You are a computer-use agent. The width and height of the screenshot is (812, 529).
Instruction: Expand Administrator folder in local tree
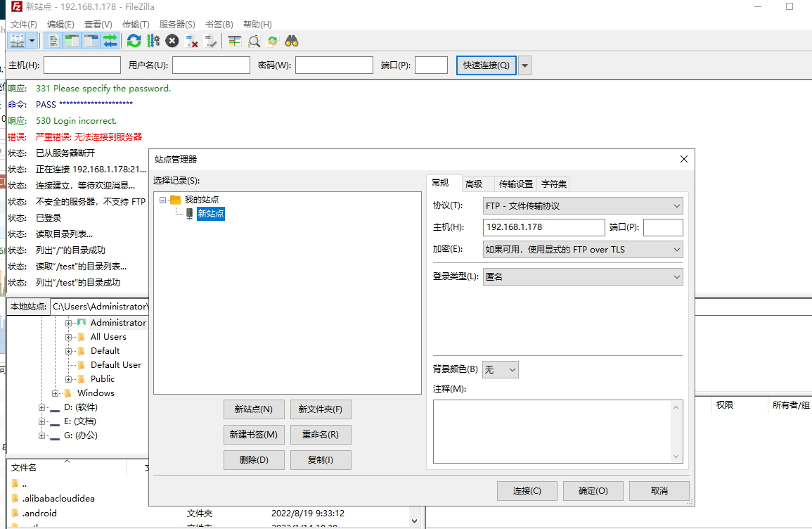click(68, 323)
